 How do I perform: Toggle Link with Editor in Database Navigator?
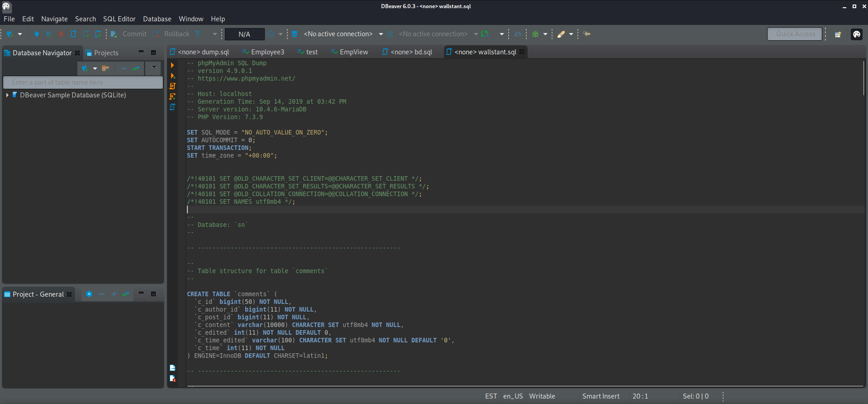(136, 68)
